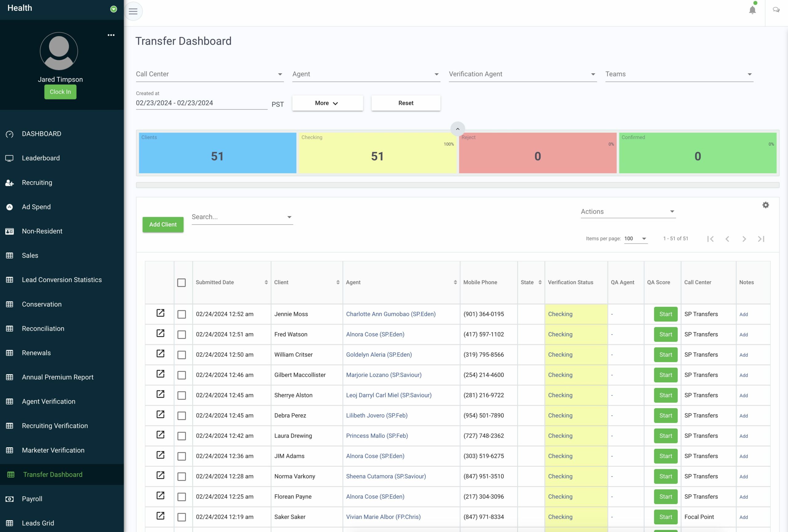The height and width of the screenshot is (532, 788).
Task: Click the green Confirmed summary tile
Action: [698, 153]
